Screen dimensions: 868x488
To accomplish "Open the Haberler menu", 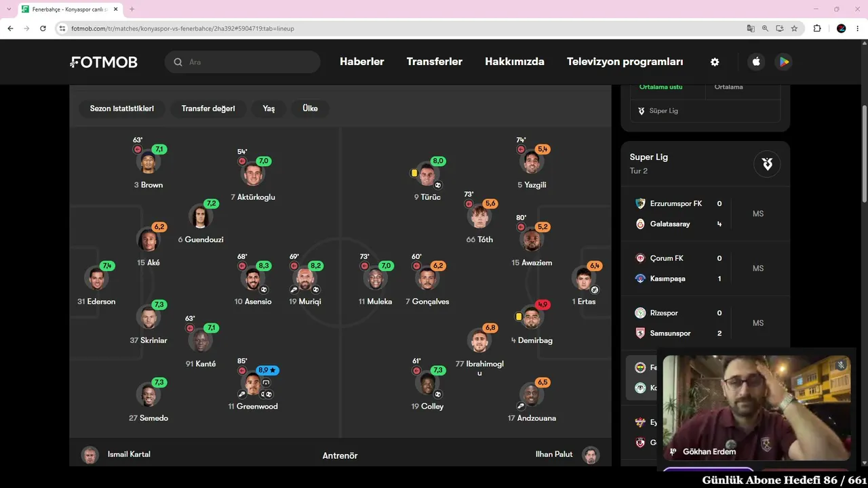I will coord(361,62).
